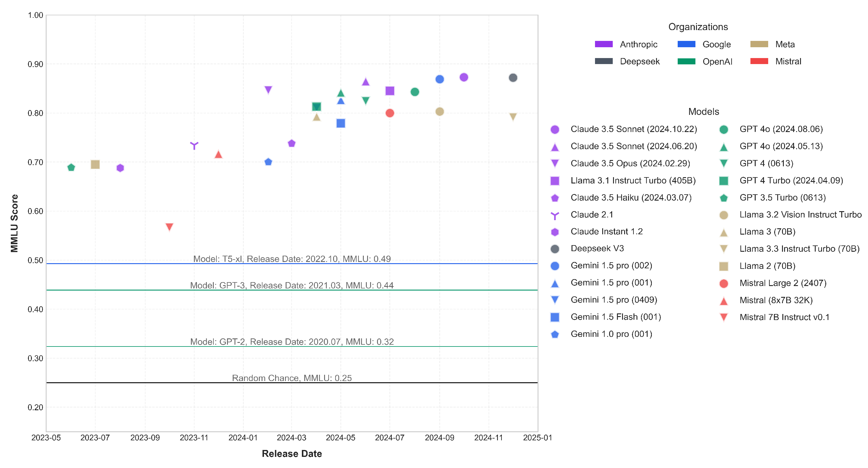Click Deepseek V3 legend entry label
The image size is (868, 468).
tap(597, 248)
